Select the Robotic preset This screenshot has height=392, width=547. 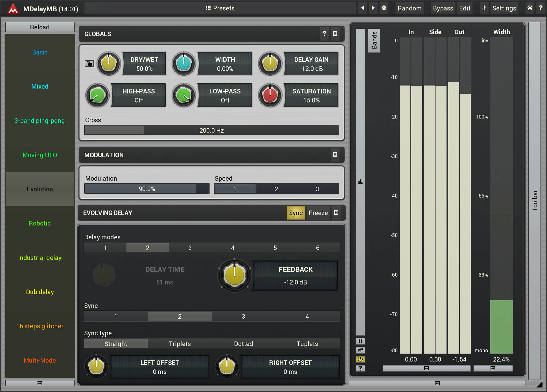[x=40, y=223]
